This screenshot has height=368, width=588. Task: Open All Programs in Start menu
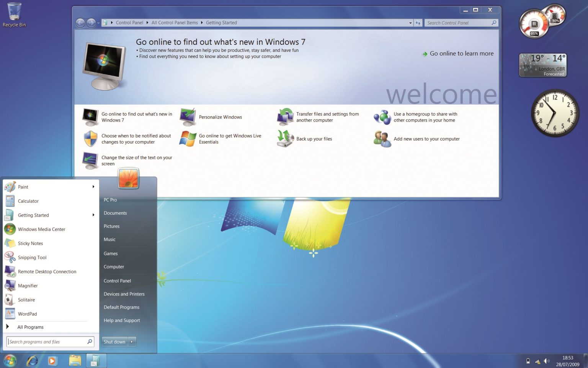[x=30, y=327]
